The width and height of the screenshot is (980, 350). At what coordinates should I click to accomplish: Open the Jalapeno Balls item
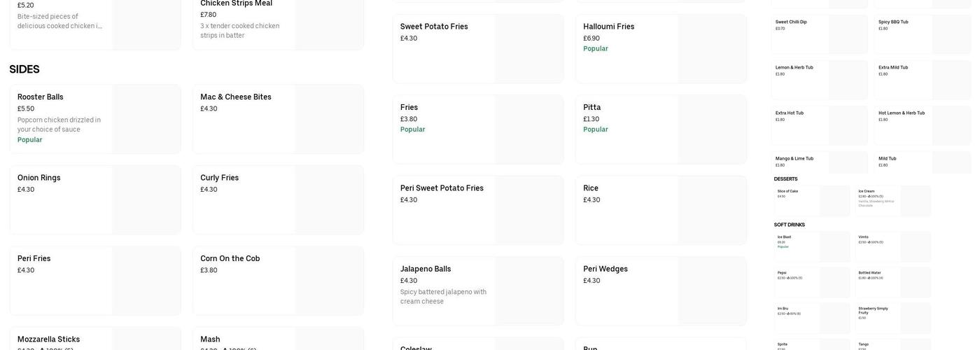[477, 290]
